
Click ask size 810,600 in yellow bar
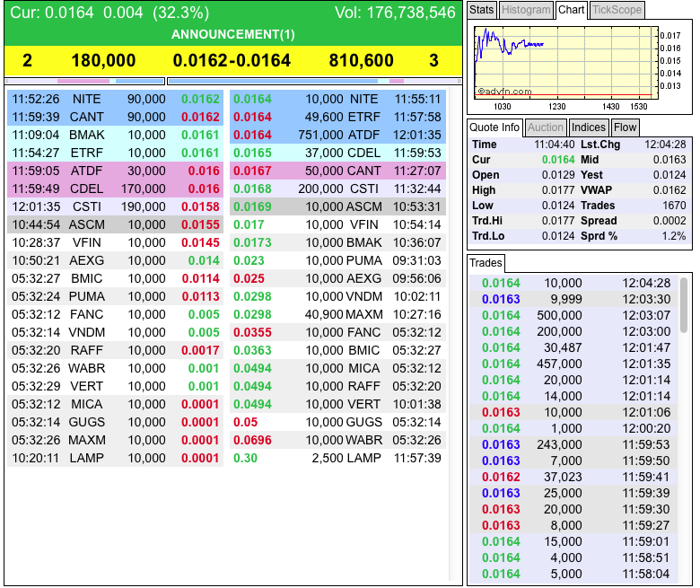361,60
